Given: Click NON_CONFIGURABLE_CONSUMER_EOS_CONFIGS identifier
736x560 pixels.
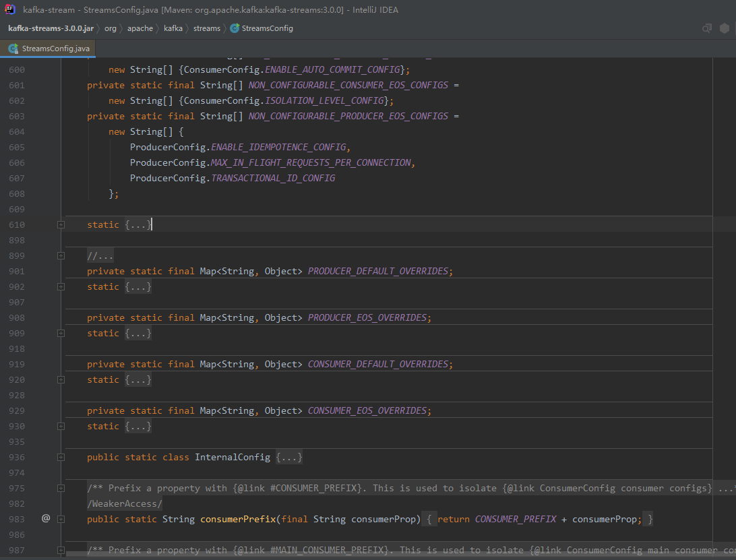Looking at the screenshot, I should click(348, 86).
